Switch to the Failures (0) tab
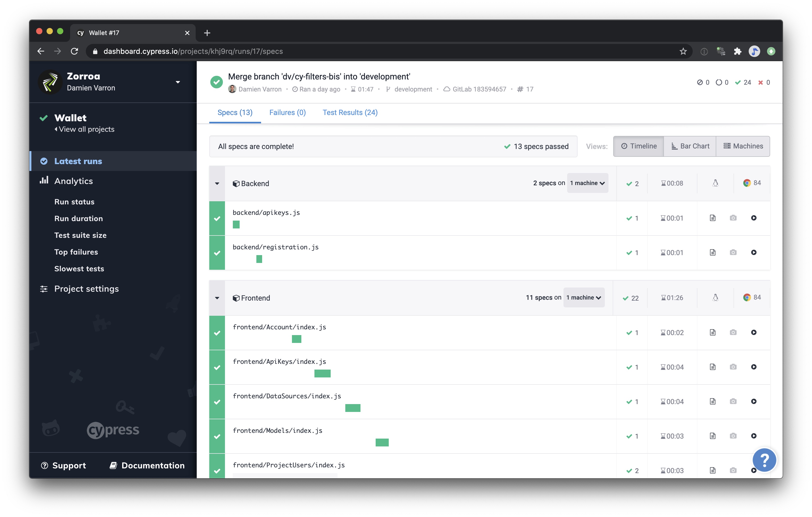This screenshot has width=812, height=517. (287, 112)
